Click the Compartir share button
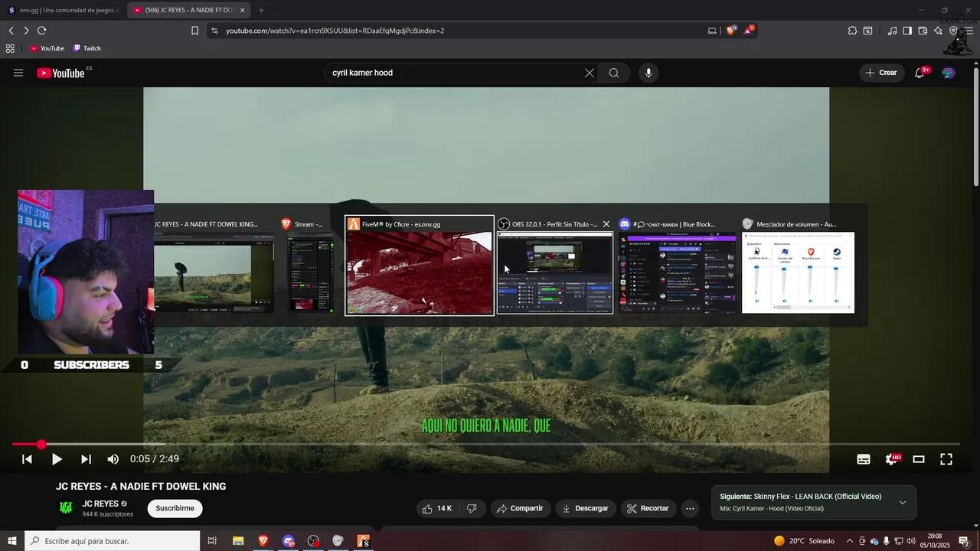Screen dimensions: 980x551 pyautogui.click(x=519, y=508)
